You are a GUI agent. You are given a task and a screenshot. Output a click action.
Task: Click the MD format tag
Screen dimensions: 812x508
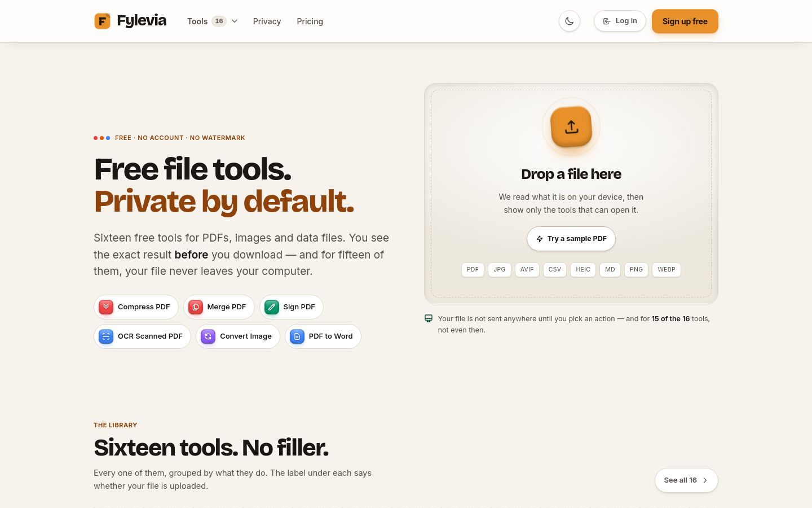(x=610, y=270)
